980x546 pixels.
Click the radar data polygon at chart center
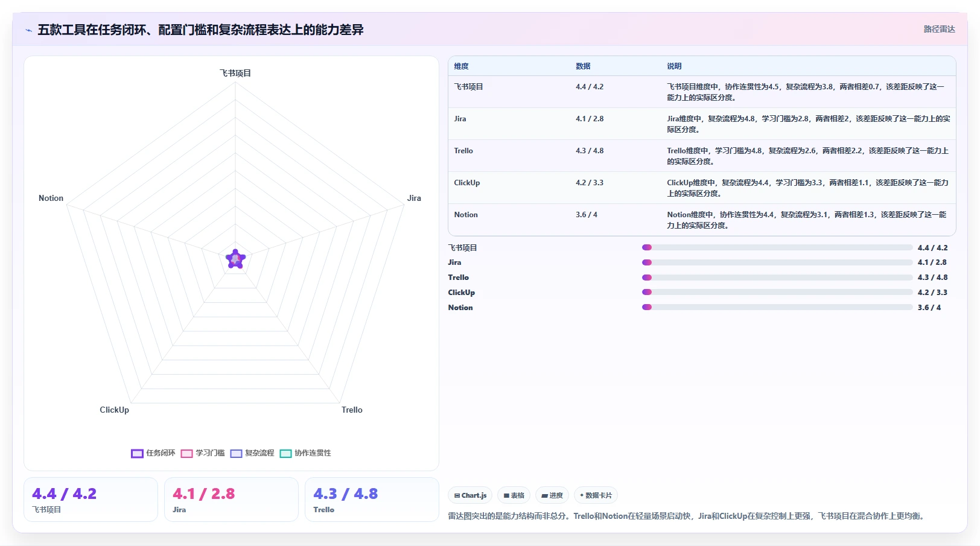pyautogui.click(x=235, y=259)
